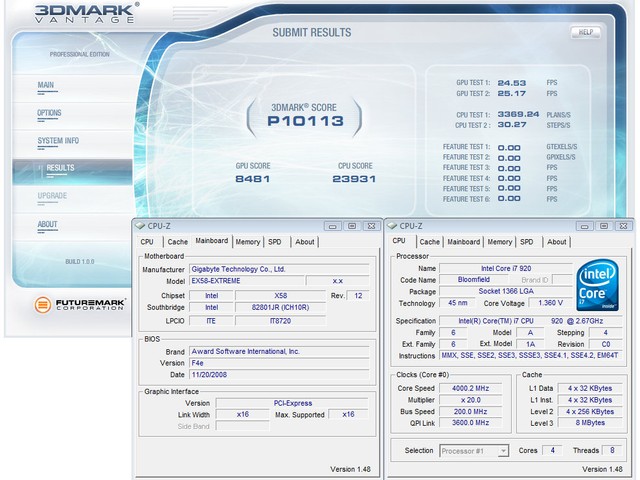Click GPU score value 8481
Screen dimensions: 640x480
(253, 179)
